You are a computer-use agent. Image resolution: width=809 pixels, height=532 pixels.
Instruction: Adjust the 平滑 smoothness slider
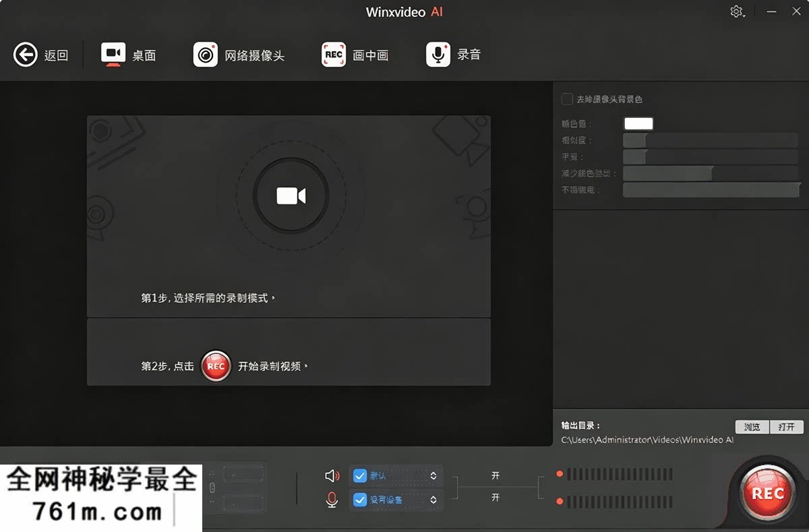coord(711,157)
